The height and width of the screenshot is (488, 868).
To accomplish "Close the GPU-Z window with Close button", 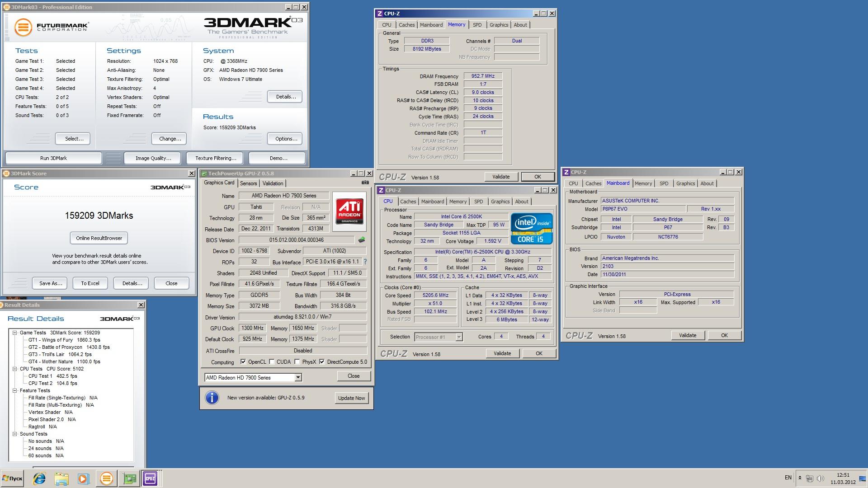I will click(354, 376).
